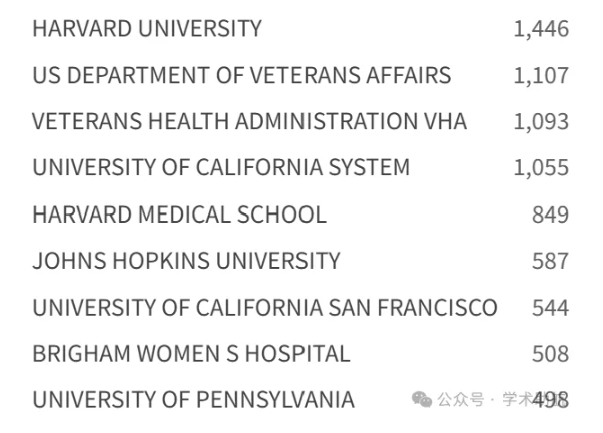Click the 1,446 record count
The height and width of the screenshot is (433, 603).
click(541, 29)
